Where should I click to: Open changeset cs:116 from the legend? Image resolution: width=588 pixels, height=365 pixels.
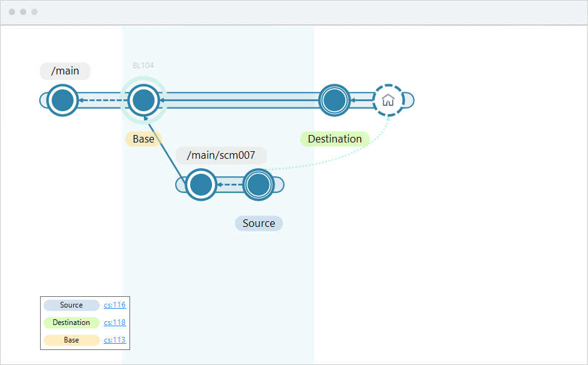pyautogui.click(x=115, y=305)
